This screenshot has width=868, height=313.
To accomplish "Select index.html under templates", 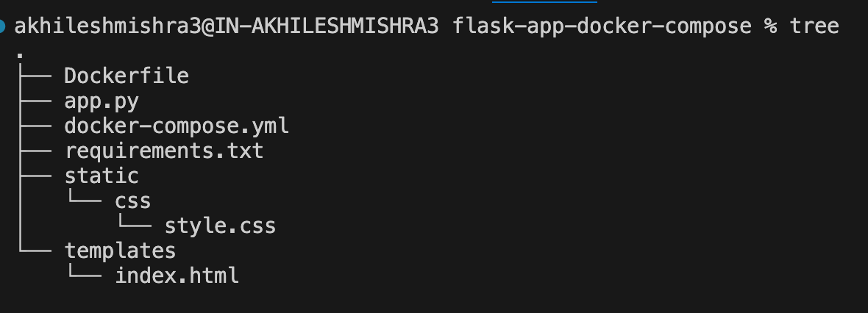I will click(177, 276).
